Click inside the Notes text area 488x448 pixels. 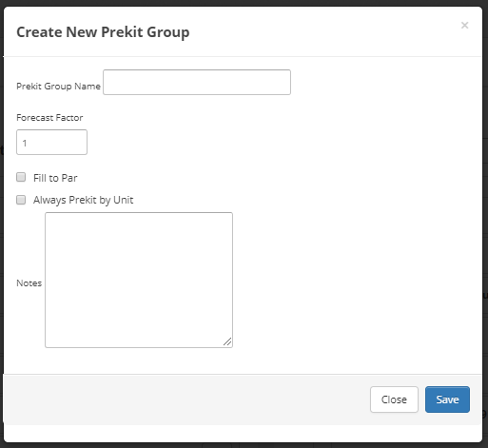pos(139,280)
